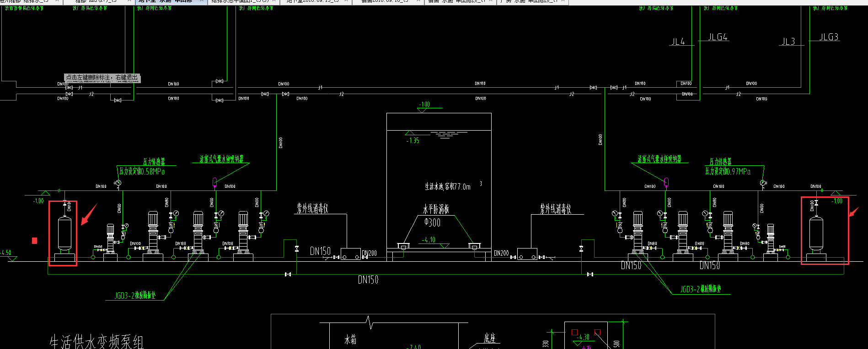Image resolution: width=868 pixels, height=349 pixels.
Task: Select the 水箱 text in detail drawing
Action: pyautogui.click(x=350, y=339)
